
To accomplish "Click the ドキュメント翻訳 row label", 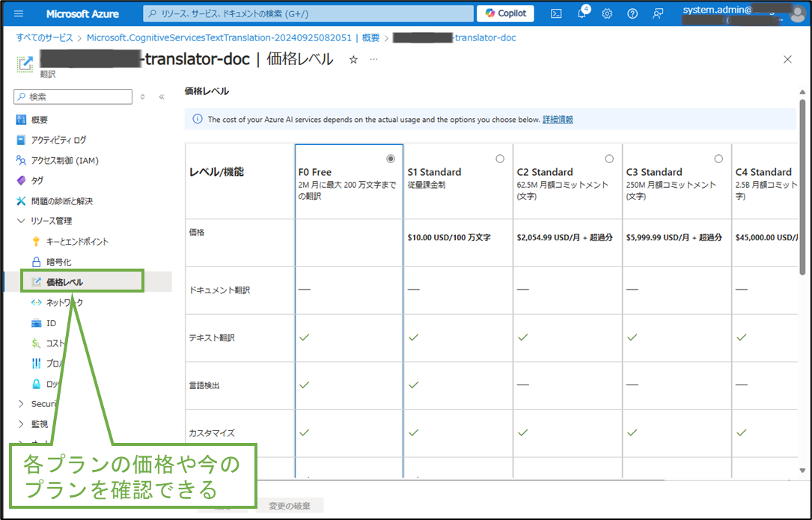I will coord(219,290).
